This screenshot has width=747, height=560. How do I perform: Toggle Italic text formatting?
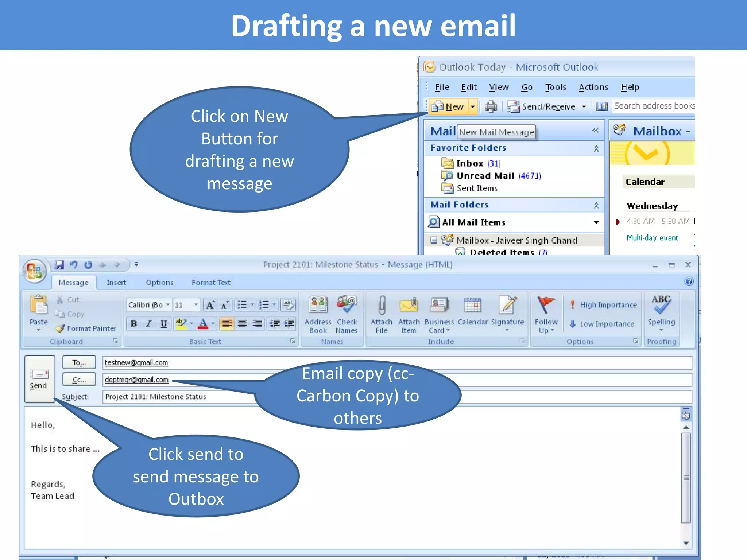pyautogui.click(x=149, y=324)
